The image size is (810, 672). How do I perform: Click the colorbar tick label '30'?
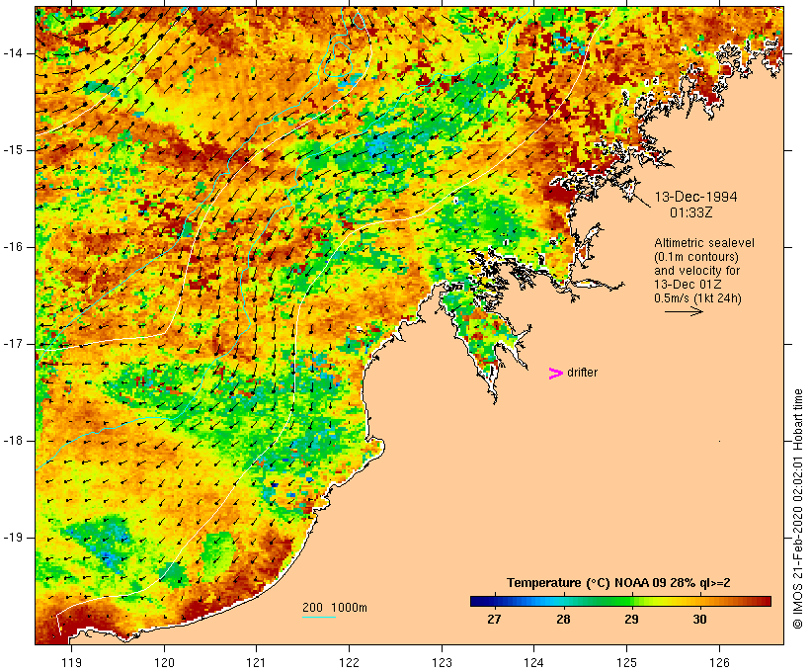[x=699, y=620]
